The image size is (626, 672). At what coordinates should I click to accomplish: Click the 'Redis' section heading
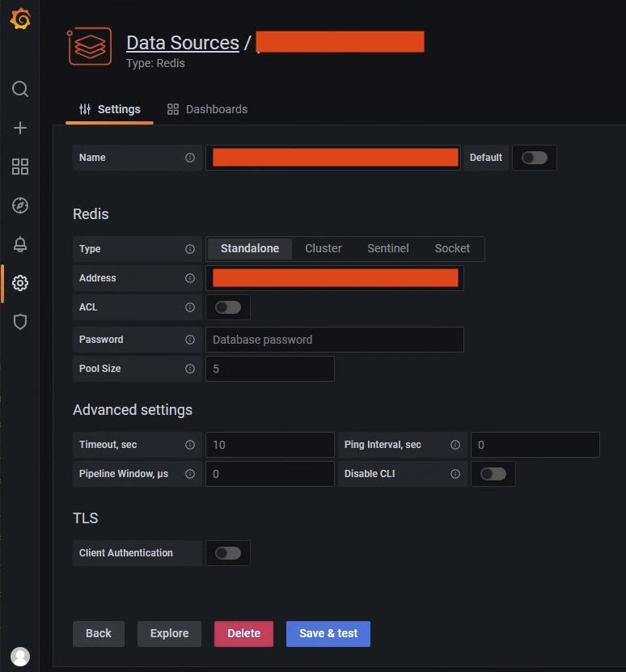(91, 213)
